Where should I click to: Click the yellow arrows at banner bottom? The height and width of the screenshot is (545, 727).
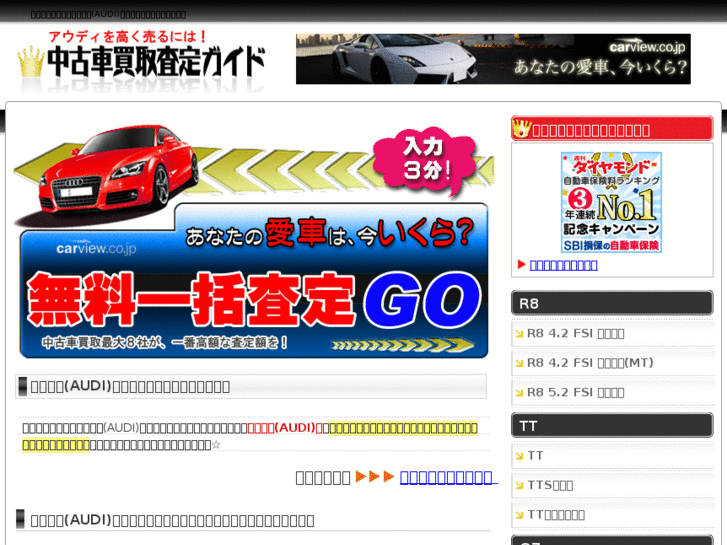point(402,345)
